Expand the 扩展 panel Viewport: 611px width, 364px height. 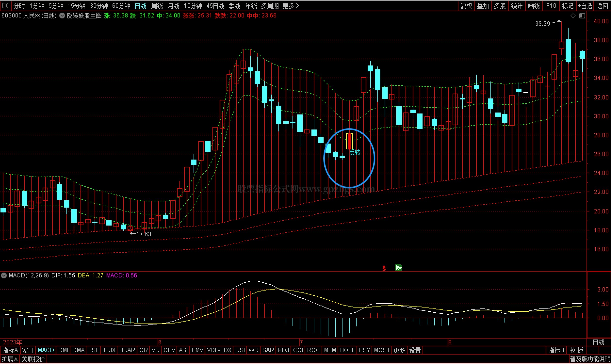[9, 360]
